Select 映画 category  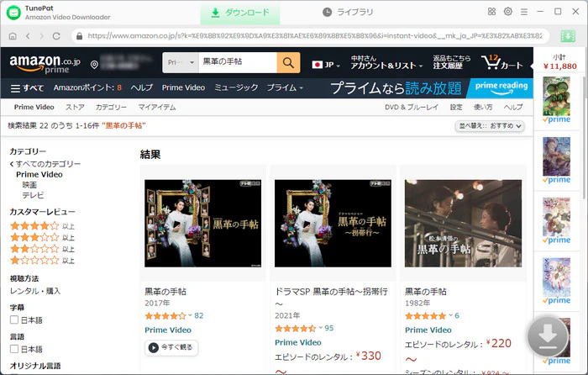(x=29, y=185)
